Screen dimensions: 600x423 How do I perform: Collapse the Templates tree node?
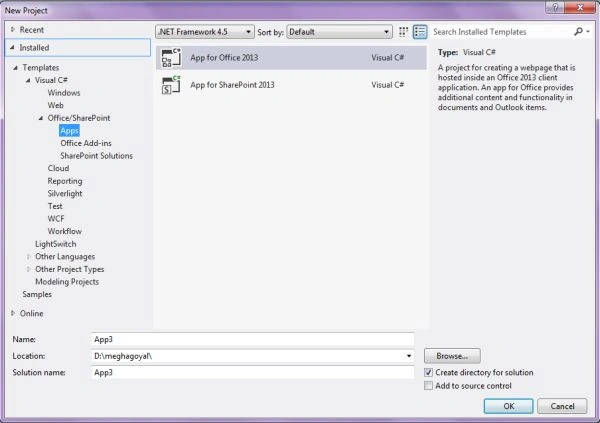[x=16, y=68]
